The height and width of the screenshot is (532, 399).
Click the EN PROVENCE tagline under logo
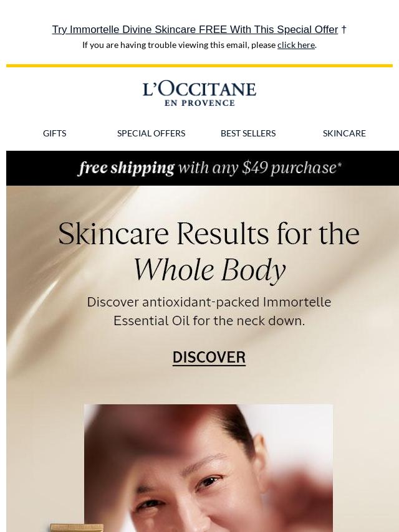199,103
